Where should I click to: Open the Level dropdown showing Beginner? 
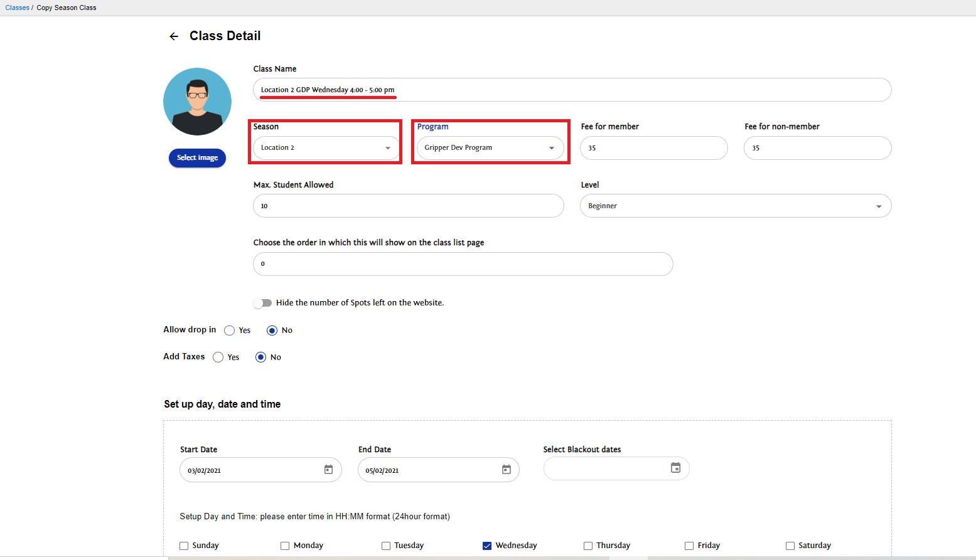736,206
